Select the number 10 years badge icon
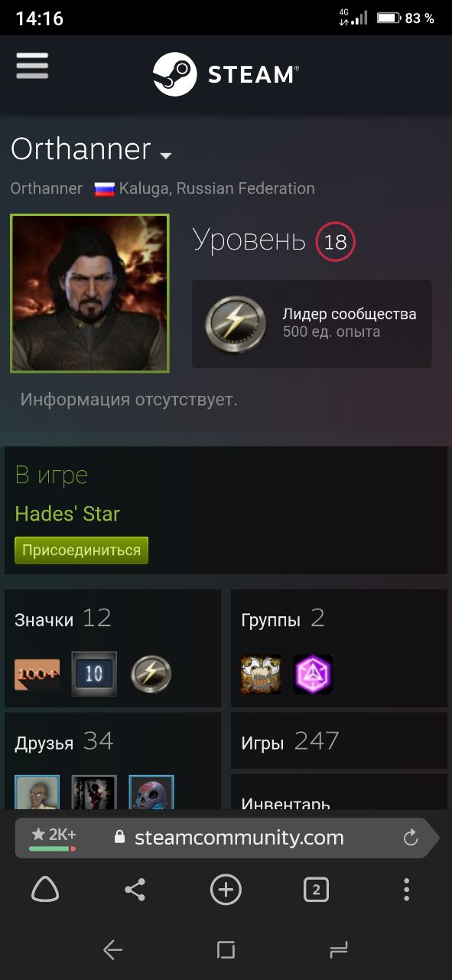Viewport: 452px width, 980px height. point(94,675)
